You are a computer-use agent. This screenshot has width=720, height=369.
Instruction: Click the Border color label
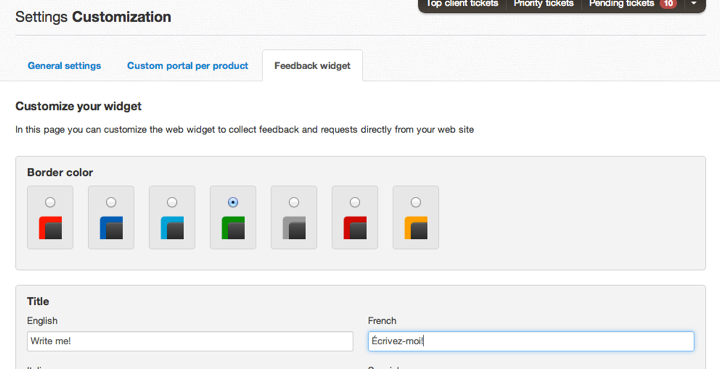click(60, 173)
